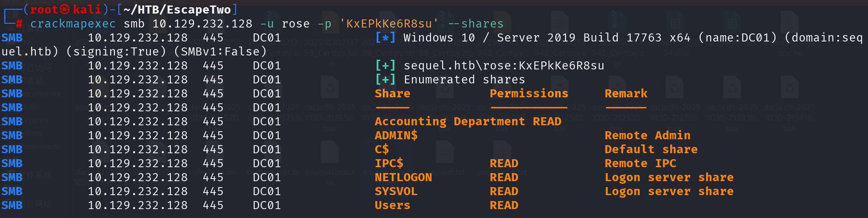Select the NETLOGON share entry

(403, 177)
